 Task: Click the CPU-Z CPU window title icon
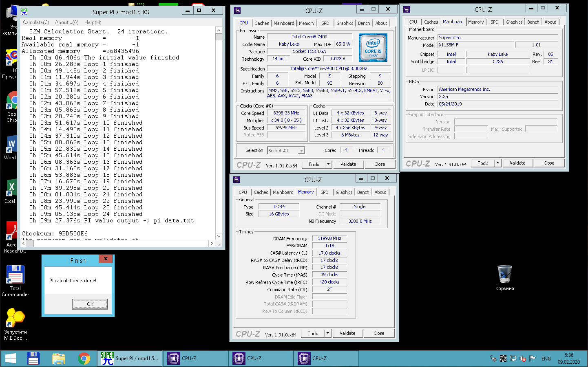point(237,11)
